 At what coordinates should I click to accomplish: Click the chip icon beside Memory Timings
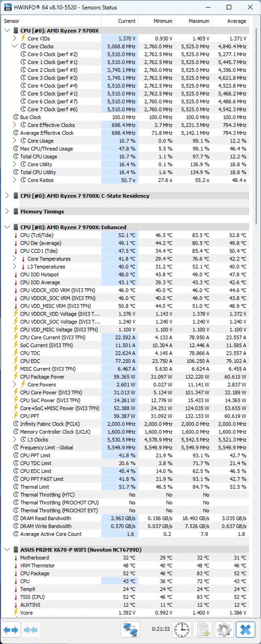coord(15,211)
